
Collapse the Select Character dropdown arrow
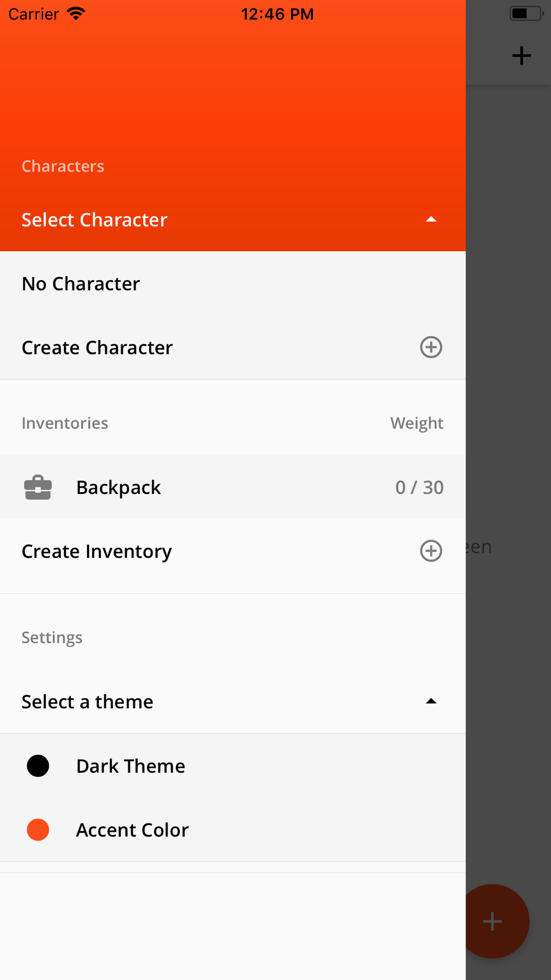tap(431, 219)
